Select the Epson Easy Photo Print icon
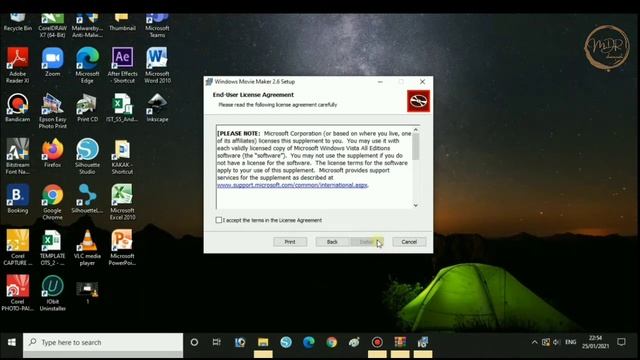Viewport: 640px width, 360px height. click(x=52, y=111)
